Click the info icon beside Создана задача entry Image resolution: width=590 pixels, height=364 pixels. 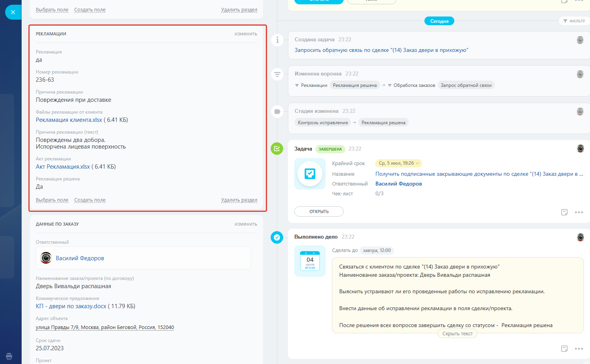pyautogui.click(x=277, y=40)
